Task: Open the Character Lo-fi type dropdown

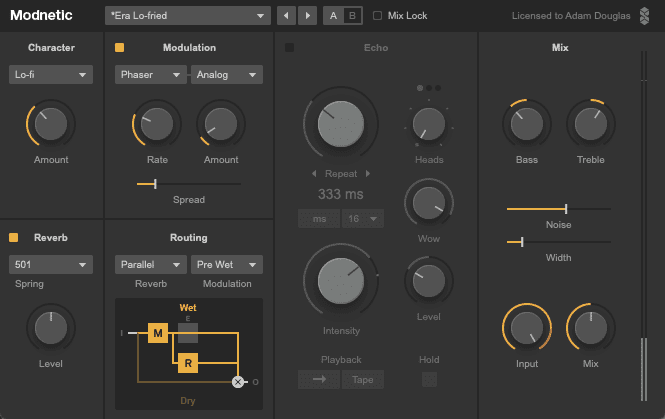Action: tap(51, 75)
